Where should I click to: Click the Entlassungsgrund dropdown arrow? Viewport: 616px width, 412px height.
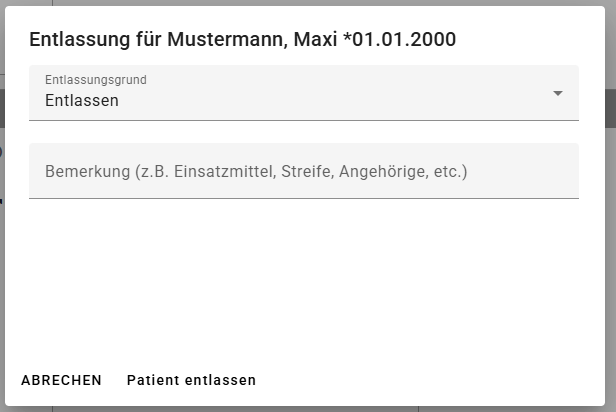coord(558,94)
